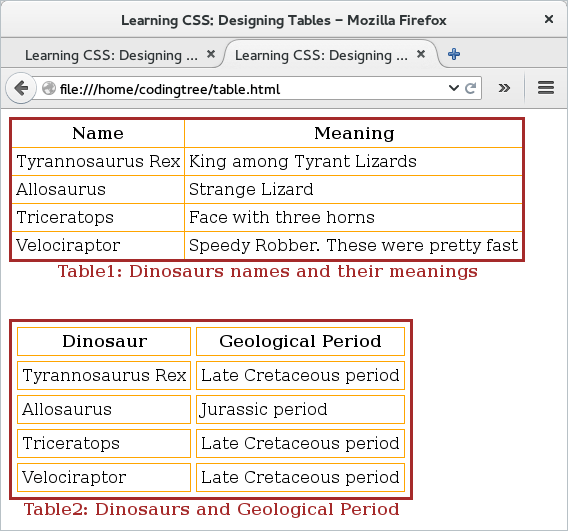568x531 pixels.
Task: Click the globe site identity icon
Action: (49, 88)
